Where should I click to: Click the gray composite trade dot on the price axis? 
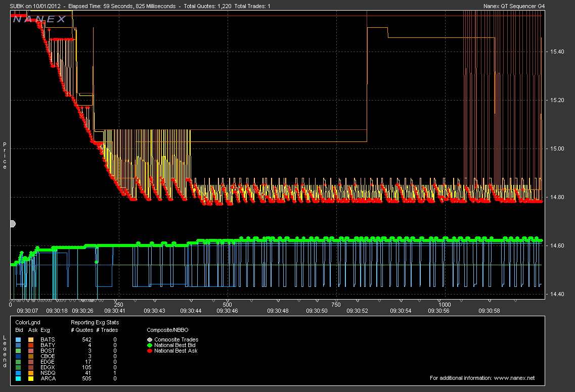(12, 224)
